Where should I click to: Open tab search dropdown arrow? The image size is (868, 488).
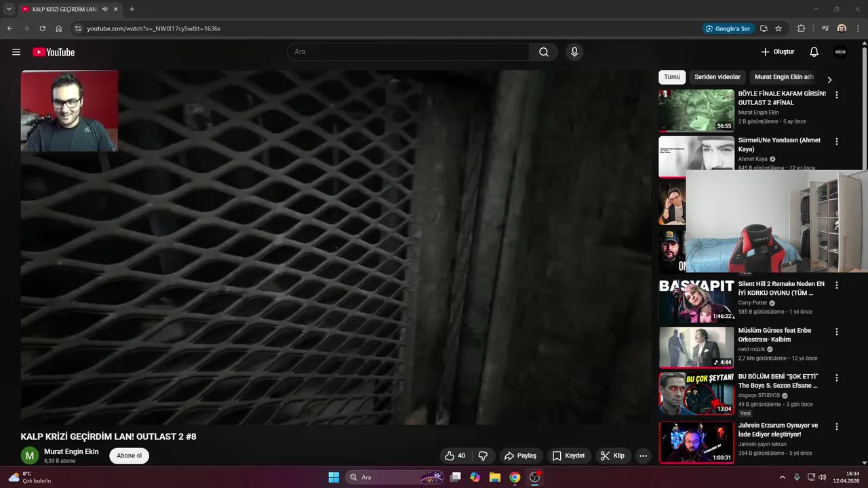pyautogui.click(x=9, y=9)
